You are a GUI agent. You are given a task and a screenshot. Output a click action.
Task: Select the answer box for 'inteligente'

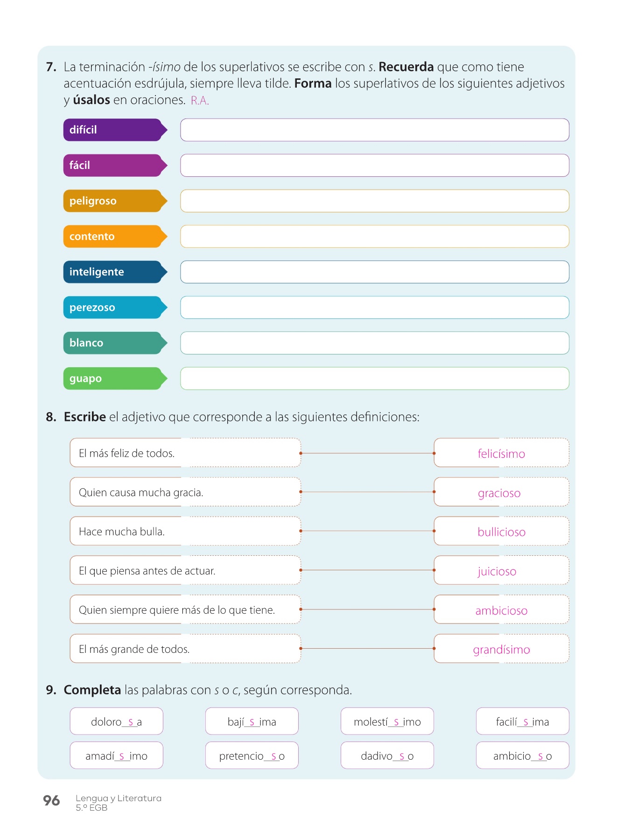374,272
